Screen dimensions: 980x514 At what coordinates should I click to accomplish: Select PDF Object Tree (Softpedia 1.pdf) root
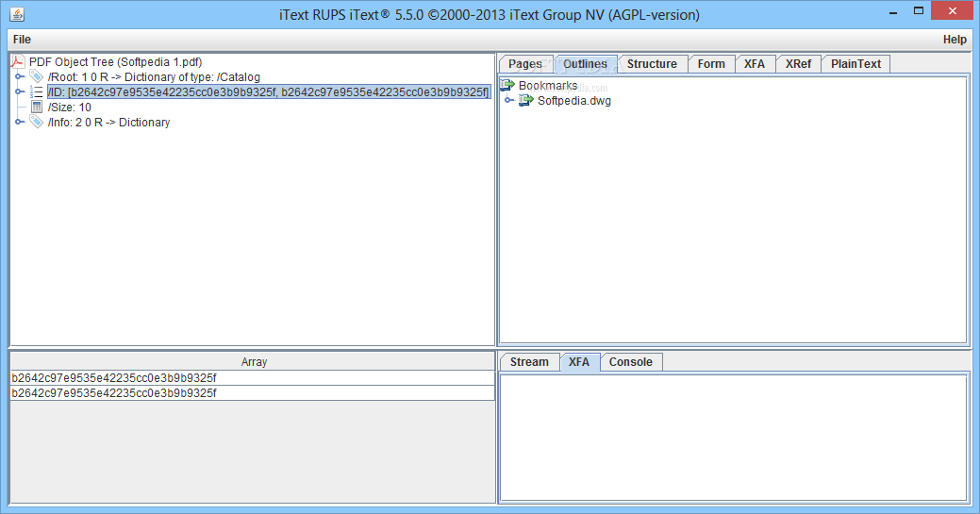116,62
